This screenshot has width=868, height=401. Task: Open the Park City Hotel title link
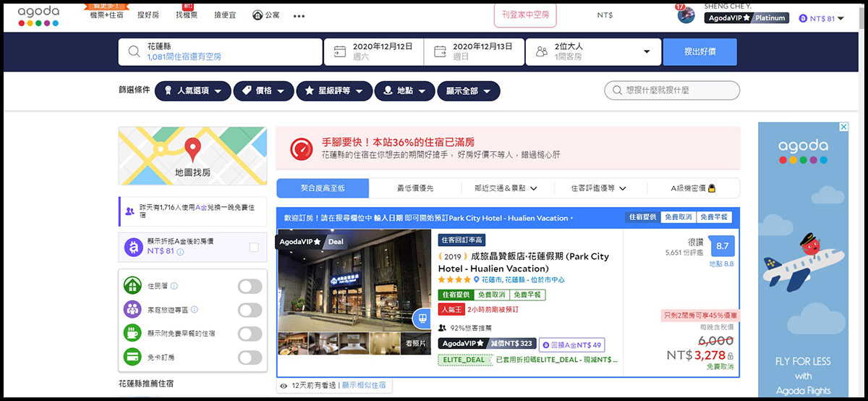[523, 262]
